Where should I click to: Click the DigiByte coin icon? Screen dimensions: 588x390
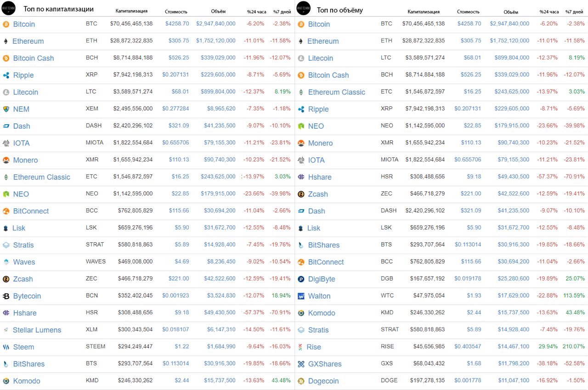point(301,279)
